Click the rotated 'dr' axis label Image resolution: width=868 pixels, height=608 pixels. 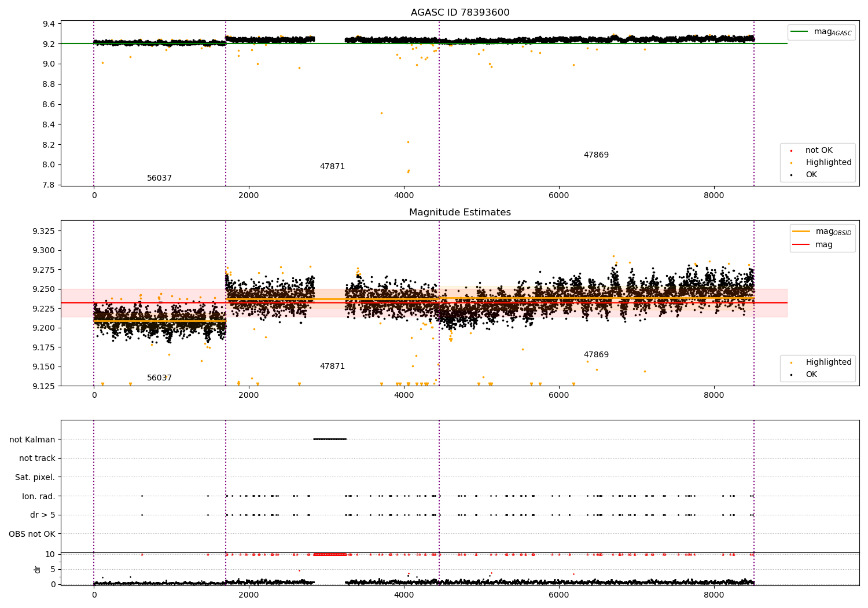[38, 569]
